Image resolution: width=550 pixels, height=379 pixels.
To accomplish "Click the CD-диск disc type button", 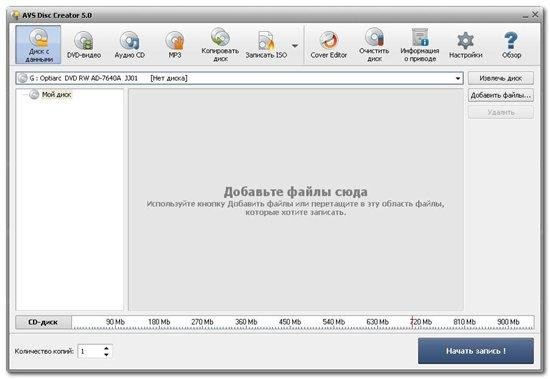I will [x=43, y=322].
